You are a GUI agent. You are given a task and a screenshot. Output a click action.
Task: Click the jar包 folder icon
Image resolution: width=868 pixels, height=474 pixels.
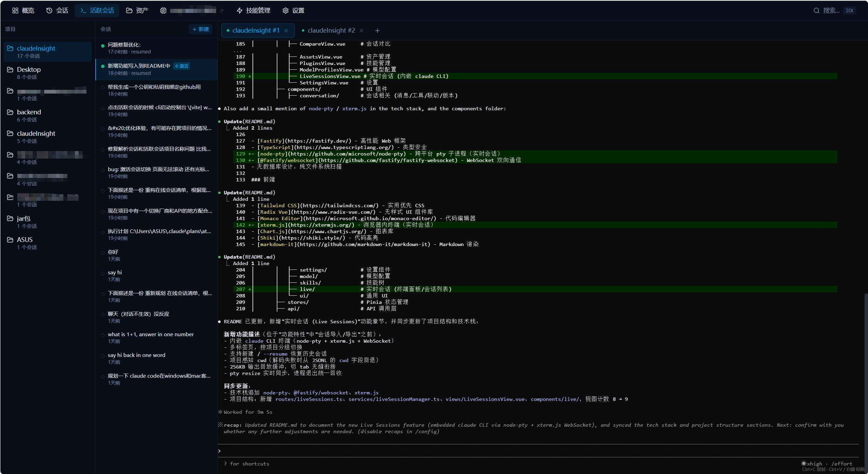10,218
